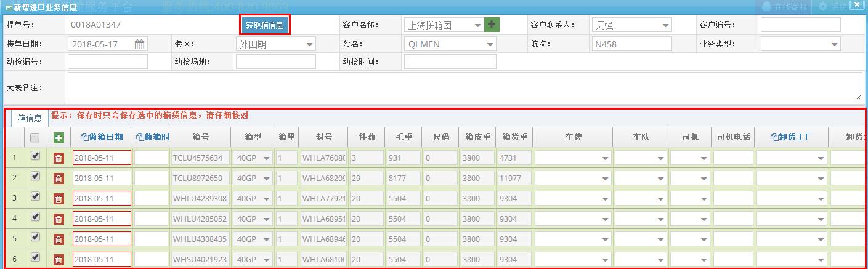Toggle the select-all checkbox in table header
The height and width of the screenshot is (269, 868).
pos(35,138)
